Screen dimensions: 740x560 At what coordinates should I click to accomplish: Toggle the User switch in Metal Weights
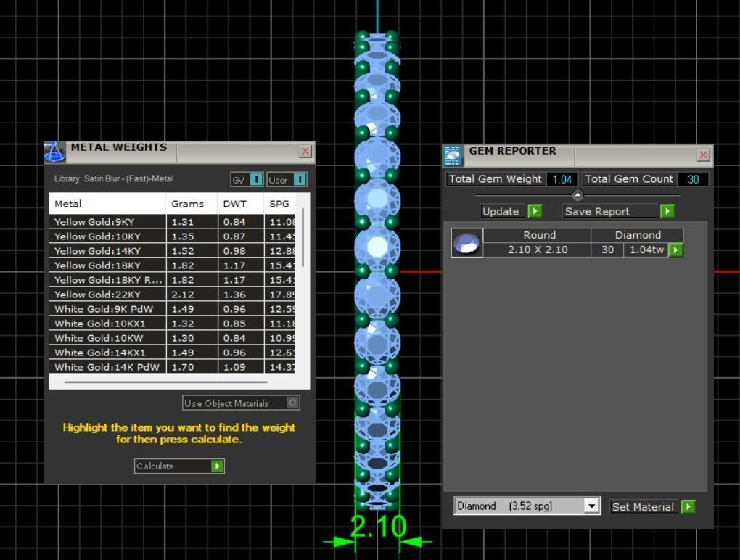[x=300, y=179]
